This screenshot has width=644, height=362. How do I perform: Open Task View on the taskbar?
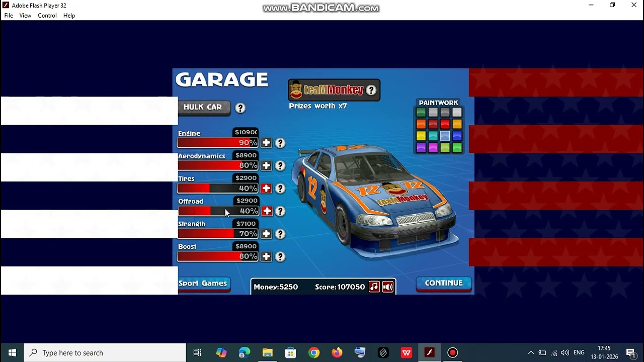tap(197, 353)
